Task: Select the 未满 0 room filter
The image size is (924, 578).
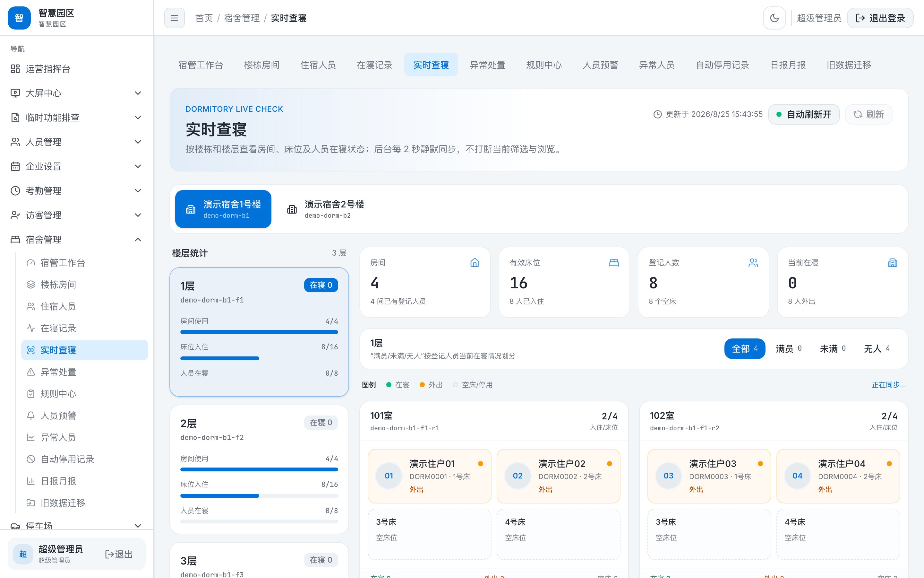Action: [833, 349]
